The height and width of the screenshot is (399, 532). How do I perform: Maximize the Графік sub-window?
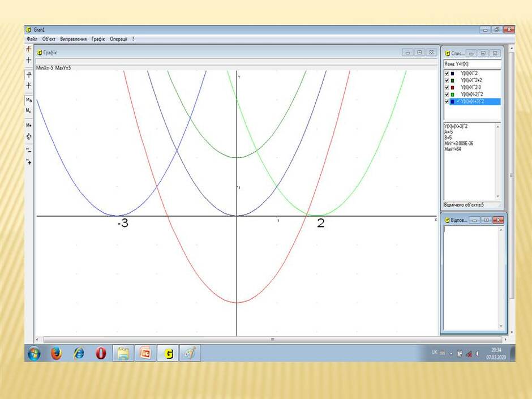(419, 53)
